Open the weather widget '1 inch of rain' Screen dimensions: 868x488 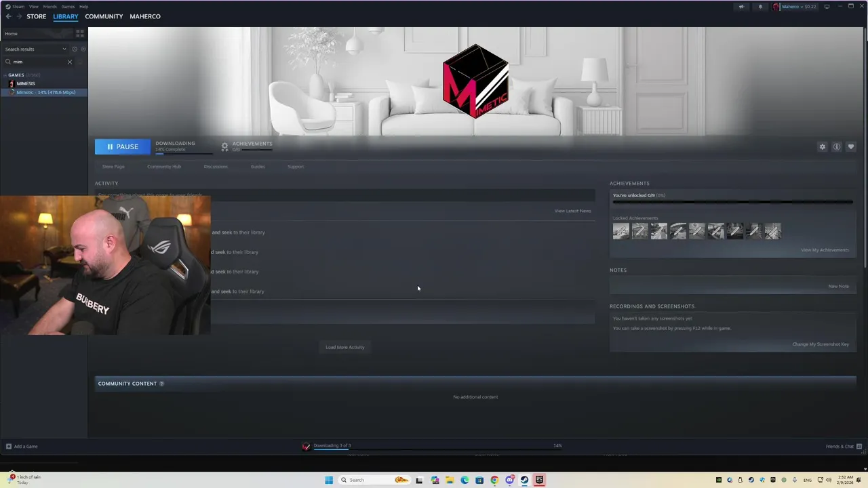(24, 479)
